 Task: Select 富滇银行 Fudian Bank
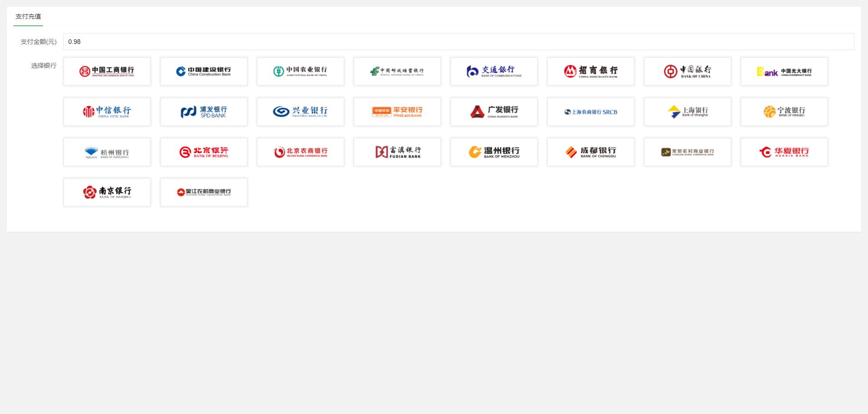[397, 152]
